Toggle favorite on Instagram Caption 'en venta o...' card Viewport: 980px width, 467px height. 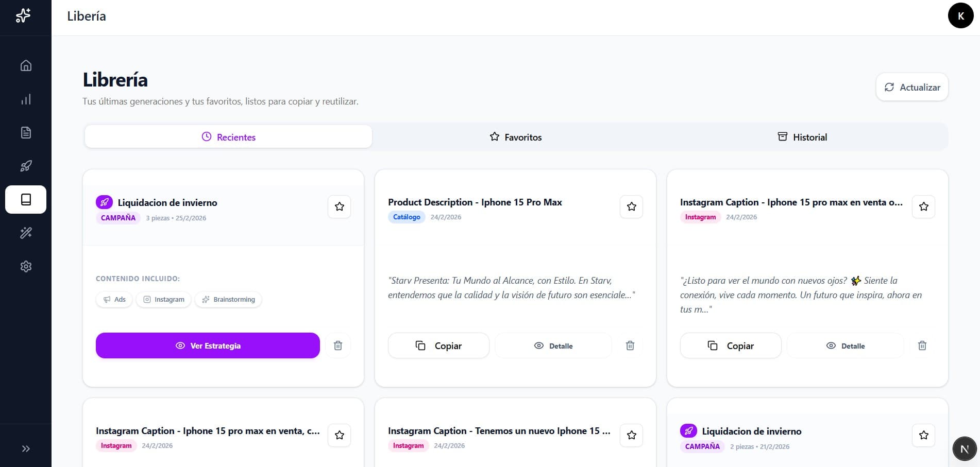[x=923, y=206]
